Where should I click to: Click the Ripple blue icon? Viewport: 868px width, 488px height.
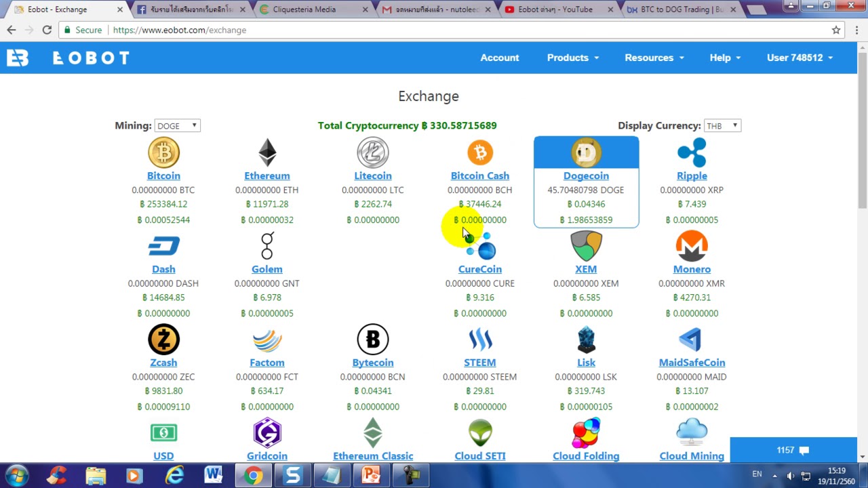coord(692,152)
